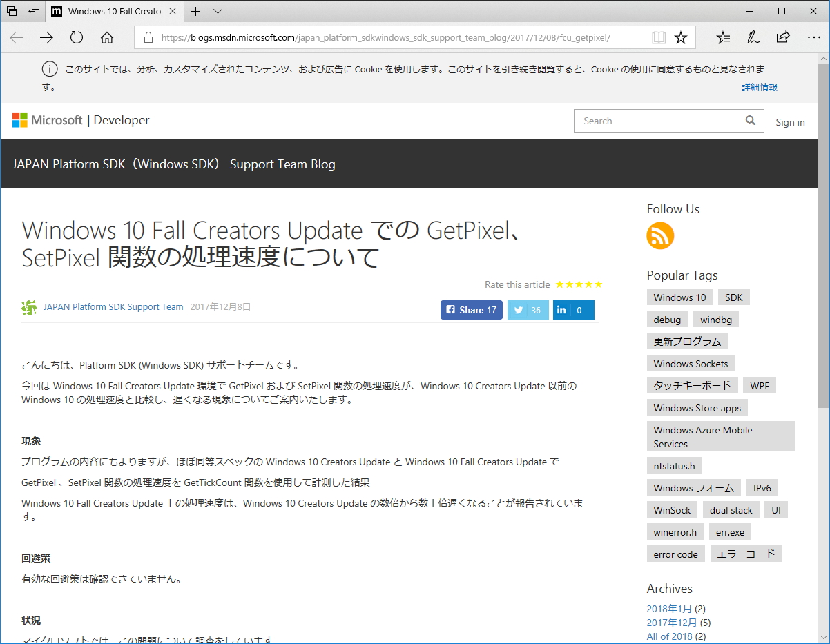Screen dimensions: 830x644
Task: Switch to the Windows 10 Fall Creators tab
Action: coord(114,11)
